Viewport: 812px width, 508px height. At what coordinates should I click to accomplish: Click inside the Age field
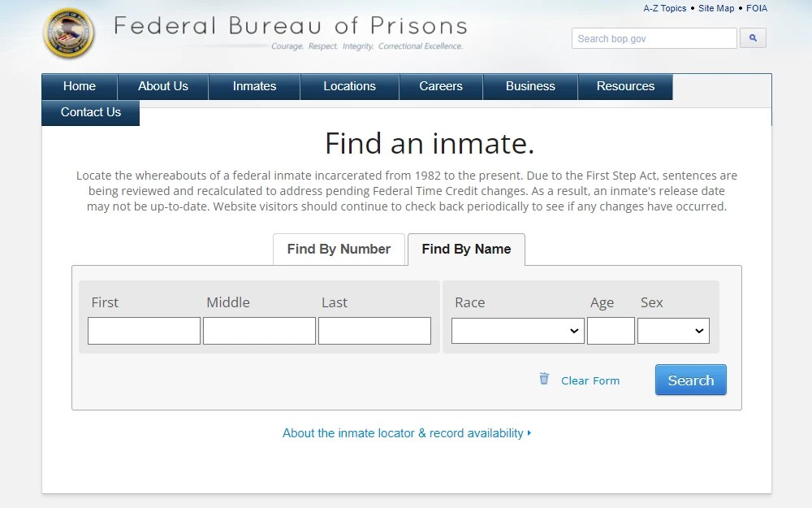[611, 330]
